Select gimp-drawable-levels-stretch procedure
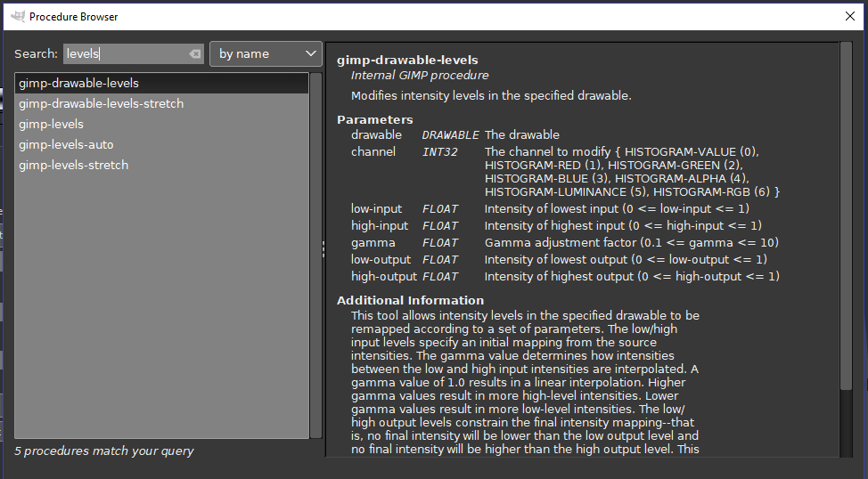Image resolution: width=868 pixels, height=479 pixels. (161, 103)
